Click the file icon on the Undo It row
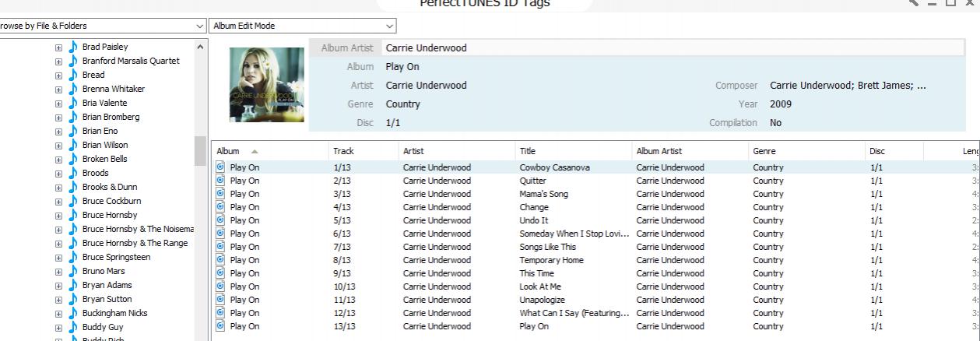This screenshot has width=980, height=341. tap(220, 220)
